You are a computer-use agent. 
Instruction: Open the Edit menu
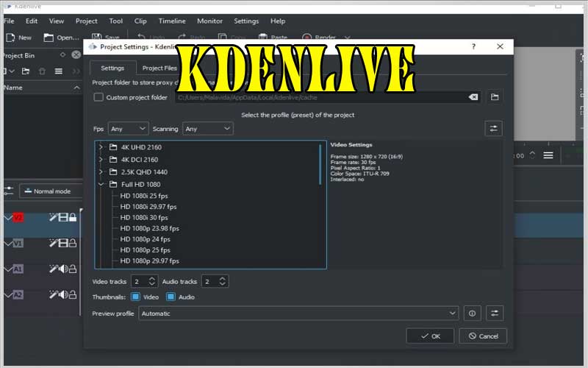pyautogui.click(x=32, y=21)
